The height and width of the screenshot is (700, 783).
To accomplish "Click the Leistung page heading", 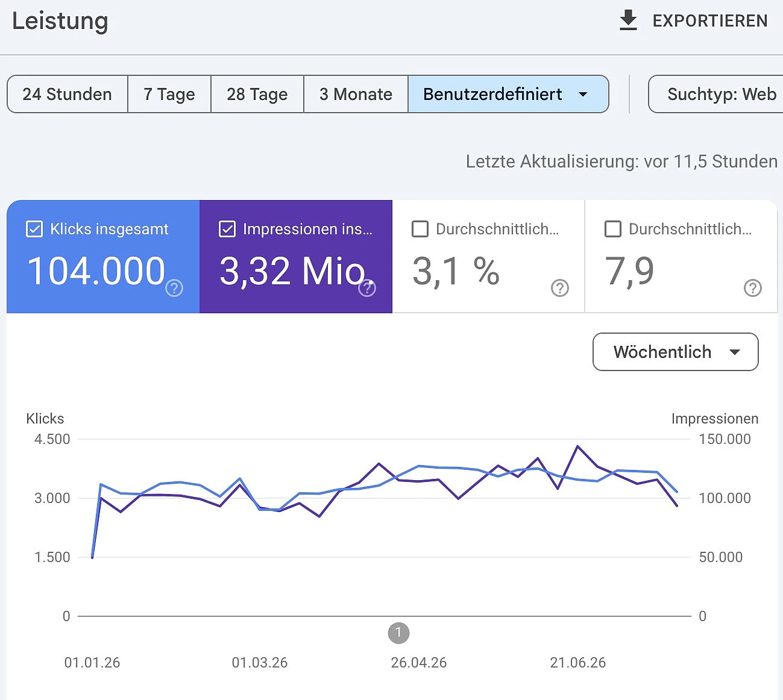I will (x=60, y=21).
